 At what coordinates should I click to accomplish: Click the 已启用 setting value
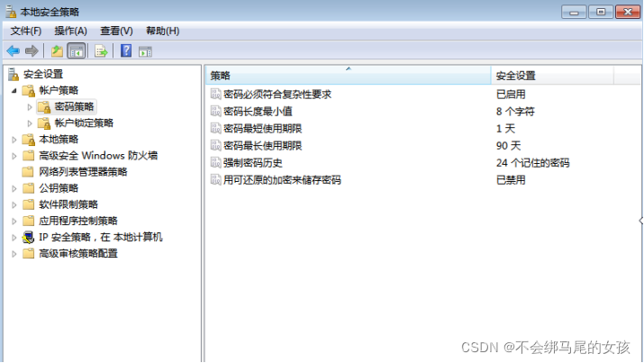click(511, 94)
